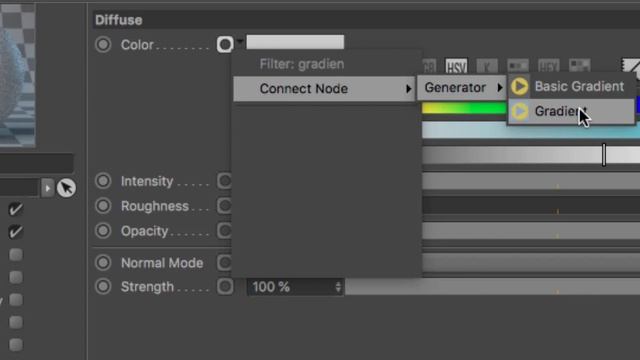Click the small arrow button beside cursor picker

click(47, 188)
